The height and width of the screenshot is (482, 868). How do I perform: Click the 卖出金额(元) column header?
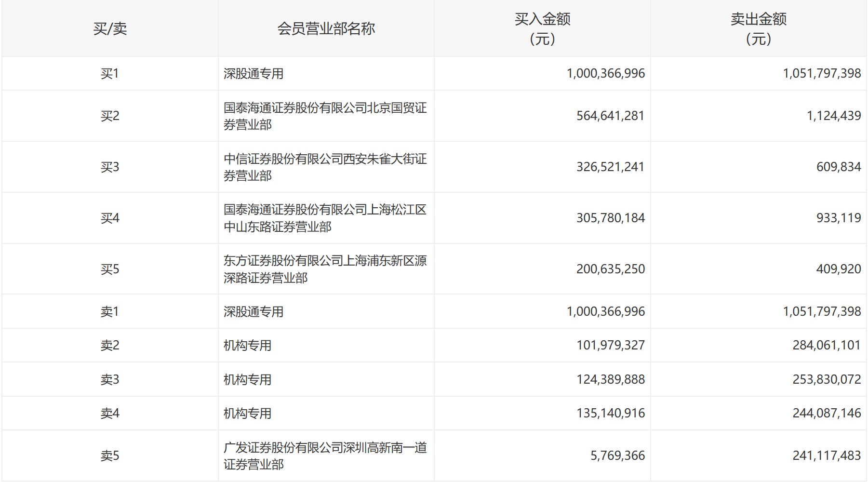(x=759, y=28)
